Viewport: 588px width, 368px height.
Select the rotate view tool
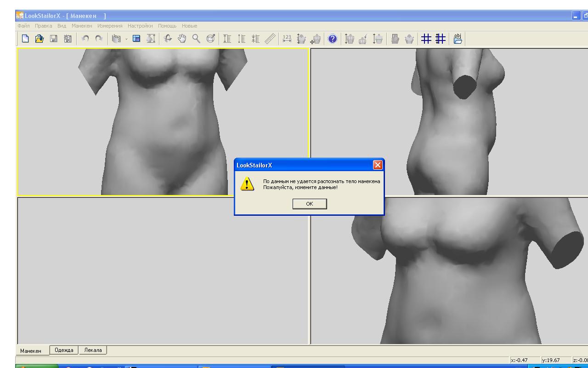point(168,39)
